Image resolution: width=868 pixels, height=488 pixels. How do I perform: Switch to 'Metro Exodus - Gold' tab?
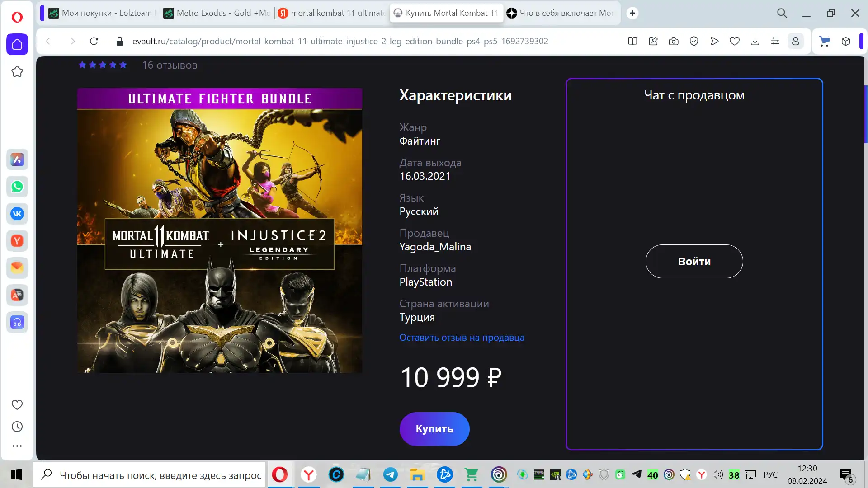pyautogui.click(x=217, y=13)
